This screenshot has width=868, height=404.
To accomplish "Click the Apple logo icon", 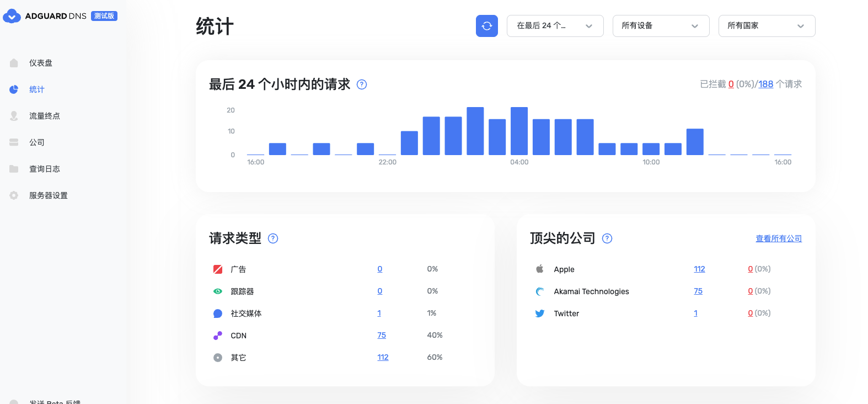I will [540, 269].
